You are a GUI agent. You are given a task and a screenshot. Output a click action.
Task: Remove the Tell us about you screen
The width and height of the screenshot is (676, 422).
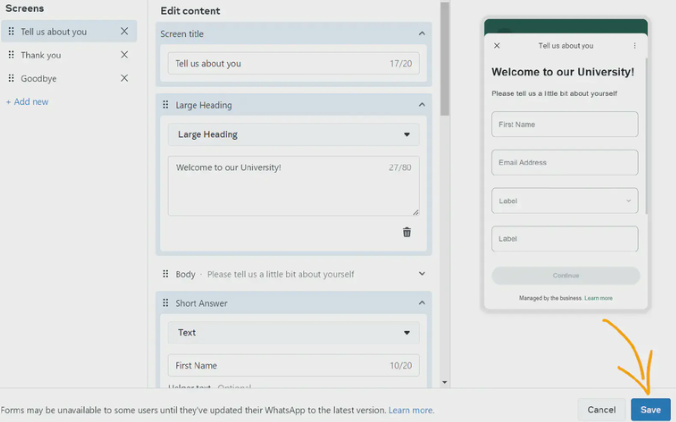(x=124, y=31)
